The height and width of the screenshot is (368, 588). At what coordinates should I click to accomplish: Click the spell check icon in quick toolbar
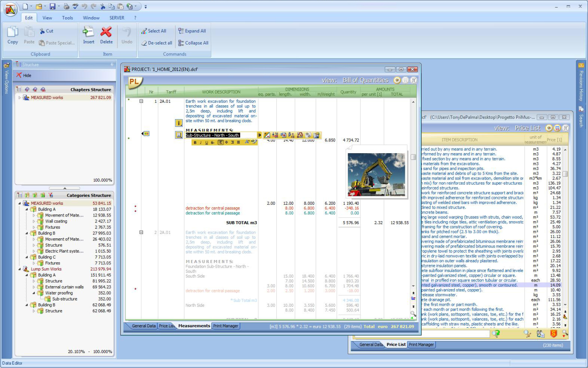(75, 6)
